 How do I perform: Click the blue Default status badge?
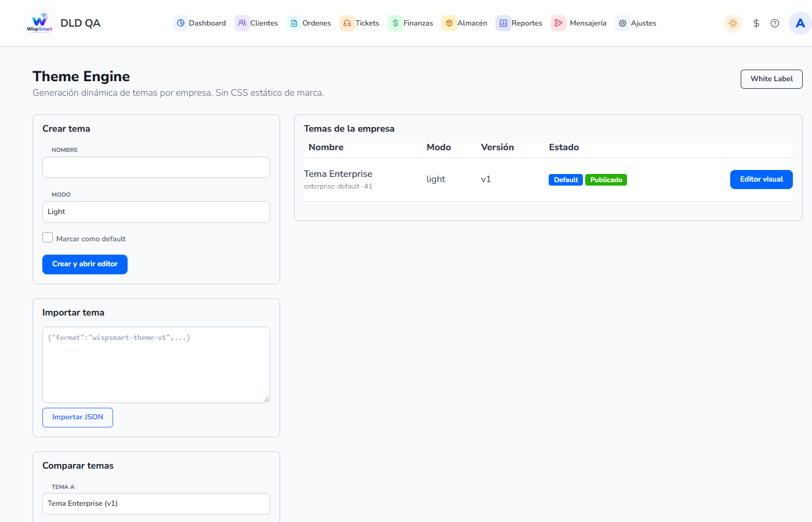pos(565,180)
